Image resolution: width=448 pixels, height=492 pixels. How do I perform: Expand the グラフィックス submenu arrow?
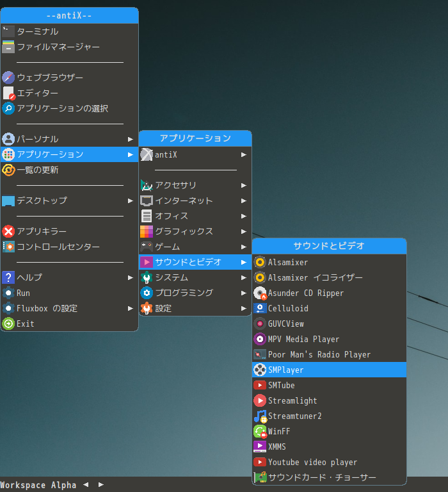click(x=244, y=231)
